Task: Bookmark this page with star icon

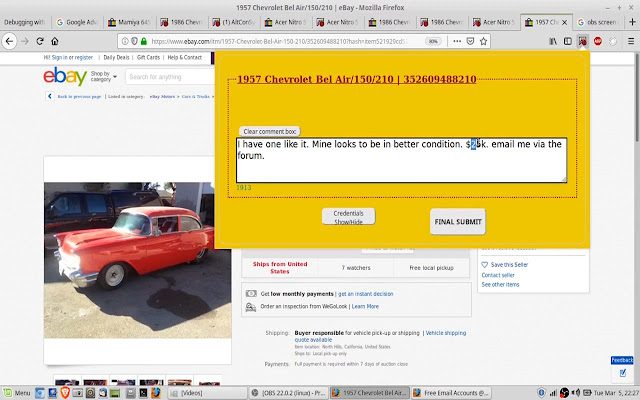Action: pos(484,41)
